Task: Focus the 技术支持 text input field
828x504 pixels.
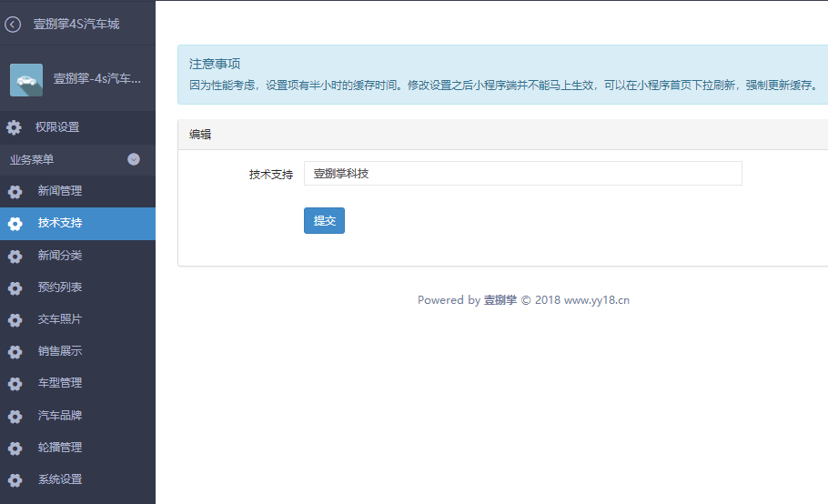Action: pos(523,174)
